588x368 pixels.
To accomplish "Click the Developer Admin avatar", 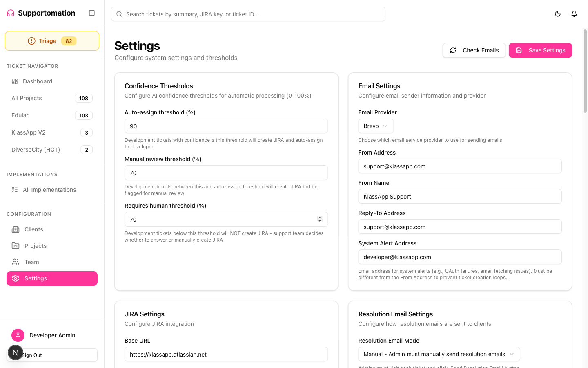I will pyautogui.click(x=18, y=335).
